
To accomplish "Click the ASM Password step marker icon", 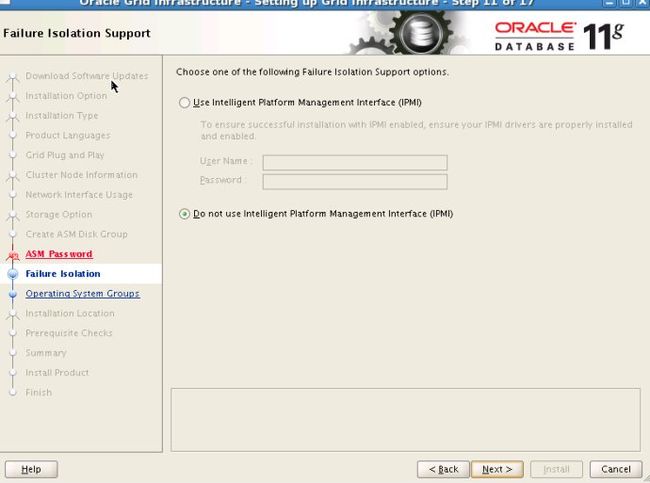I will [x=13, y=255].
